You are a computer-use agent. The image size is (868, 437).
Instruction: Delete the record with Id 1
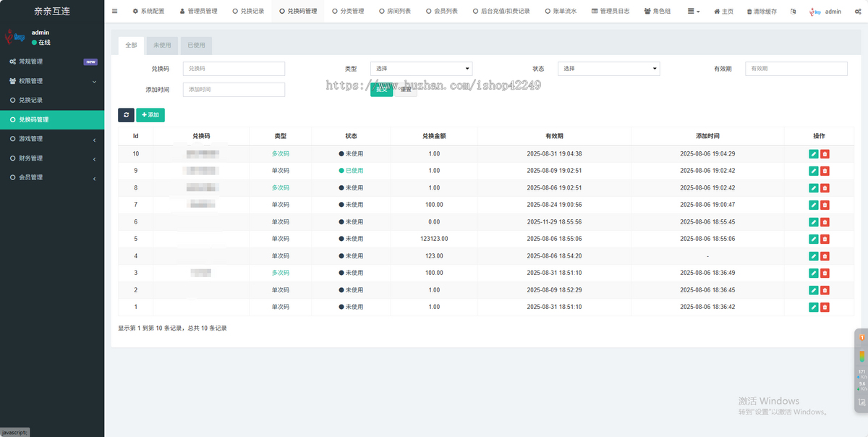tap(825, 307)
